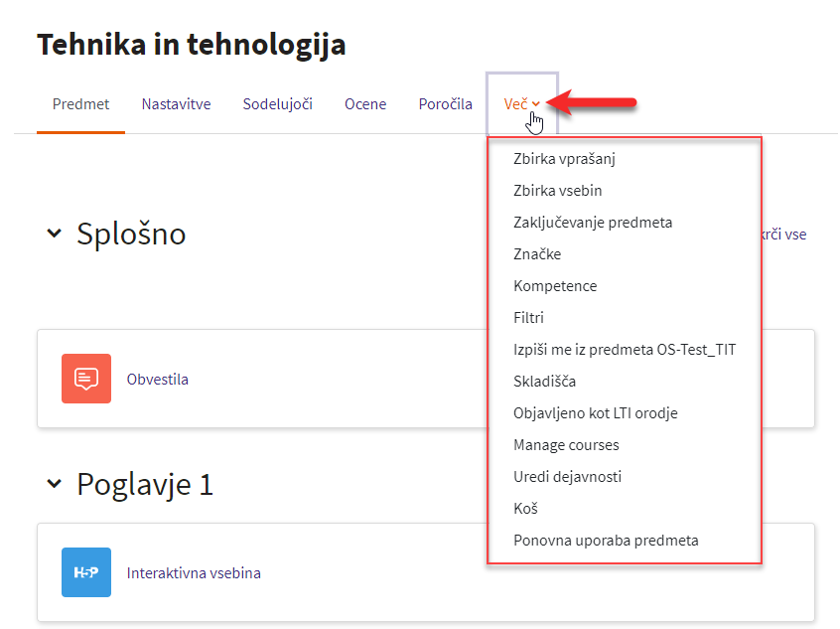The width and height of the screenshot is (840, 629).
Task: Click the H5P Interaktivna vsebina icon
Action: [86, 572]
